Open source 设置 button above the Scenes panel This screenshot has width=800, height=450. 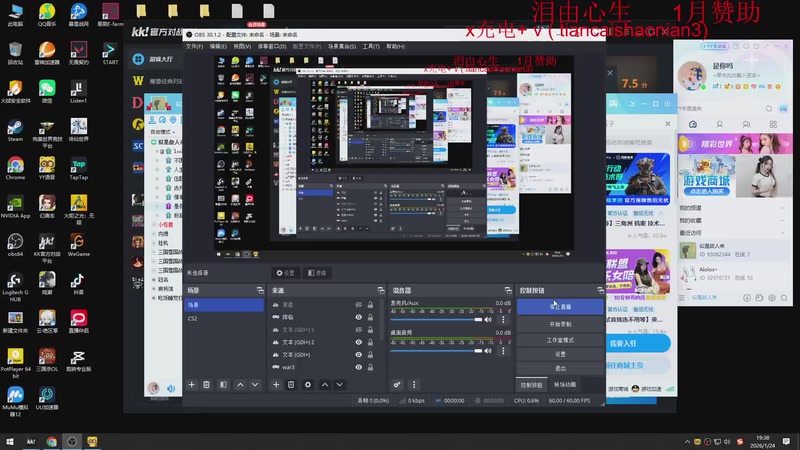(x=285, y=273)
